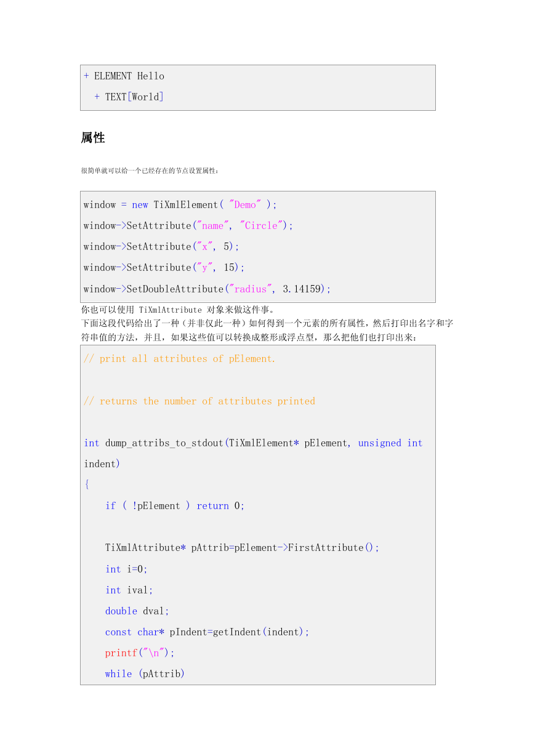The height and width of the screenshot is (756, 535).
Task: Click the line "double dval;"
Action: [137, 611]
